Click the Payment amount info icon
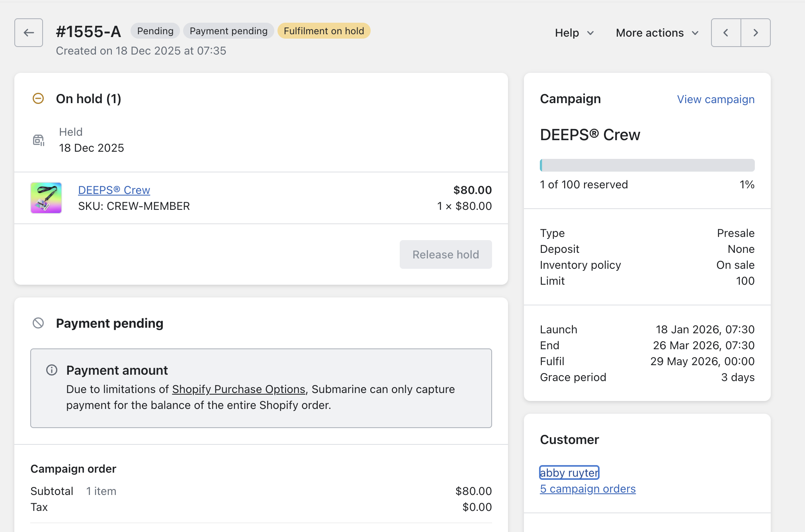Image resolution: width=805 pixels, height=532 pixels. pos(52,370)
